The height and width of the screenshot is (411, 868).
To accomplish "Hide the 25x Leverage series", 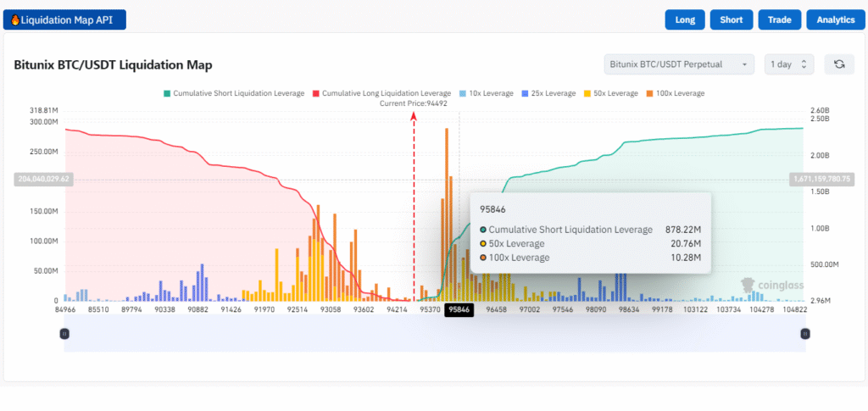I will pos(549,93).
